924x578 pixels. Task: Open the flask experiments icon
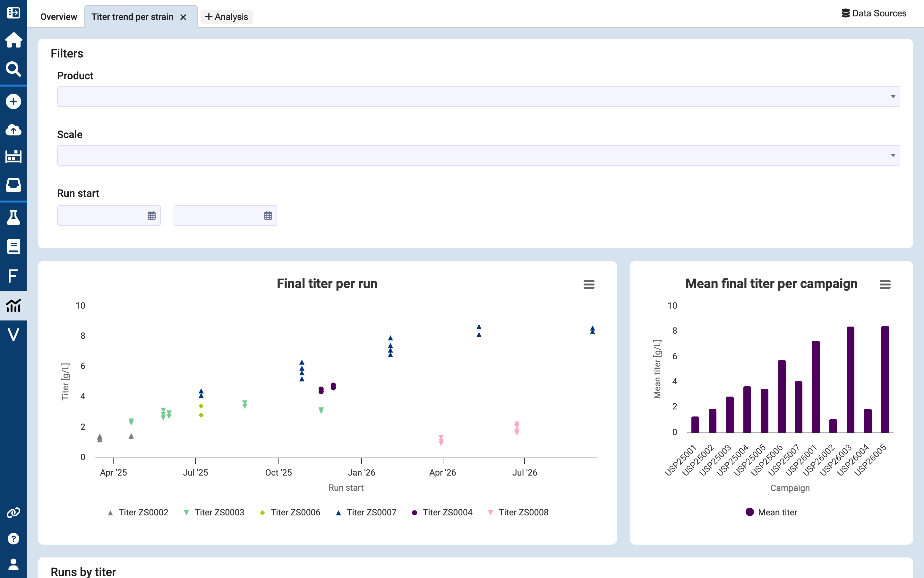tap(13, 217)
